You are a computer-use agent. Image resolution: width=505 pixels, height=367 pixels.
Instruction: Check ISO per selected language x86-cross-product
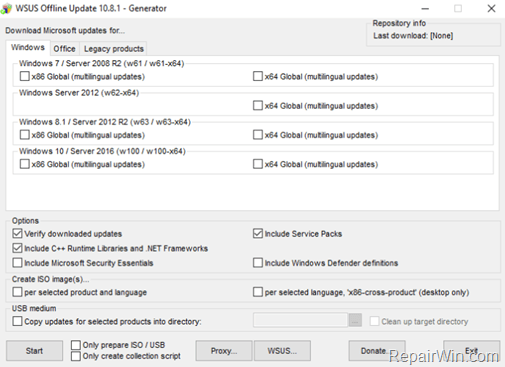click(x=258, y=292)
